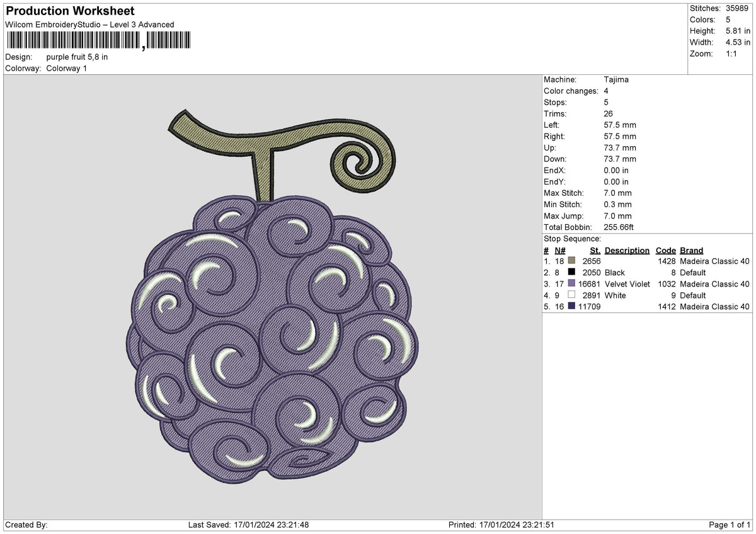Click the 'Stops:' label

pyautogui.click(x=555, y=103)
